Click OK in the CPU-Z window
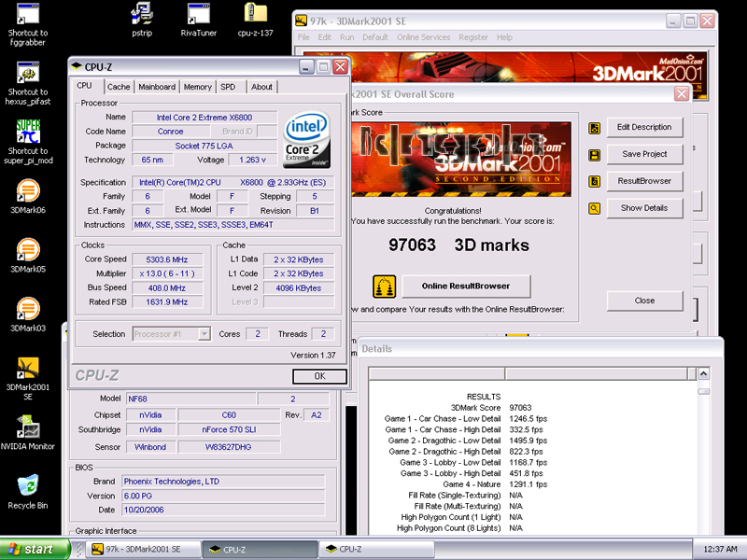747x560 pixels. (x=319, y=376)
